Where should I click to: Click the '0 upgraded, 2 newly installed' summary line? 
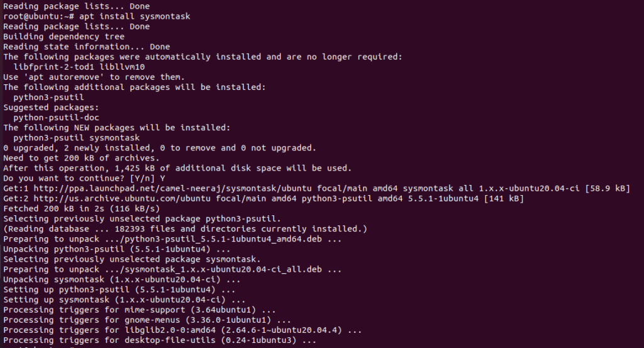point(160,148)
